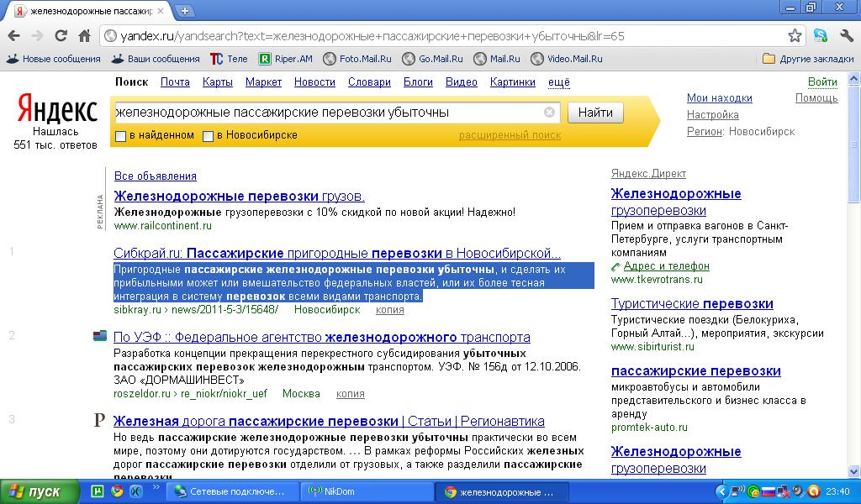Bookmark this page with the star icon

click(795, 36)
